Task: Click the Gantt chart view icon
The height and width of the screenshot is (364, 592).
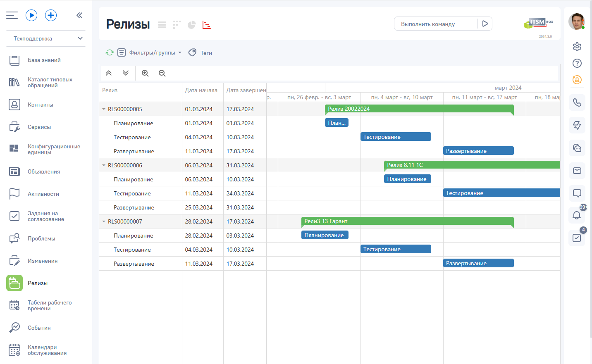Action: tap(207, 25)
